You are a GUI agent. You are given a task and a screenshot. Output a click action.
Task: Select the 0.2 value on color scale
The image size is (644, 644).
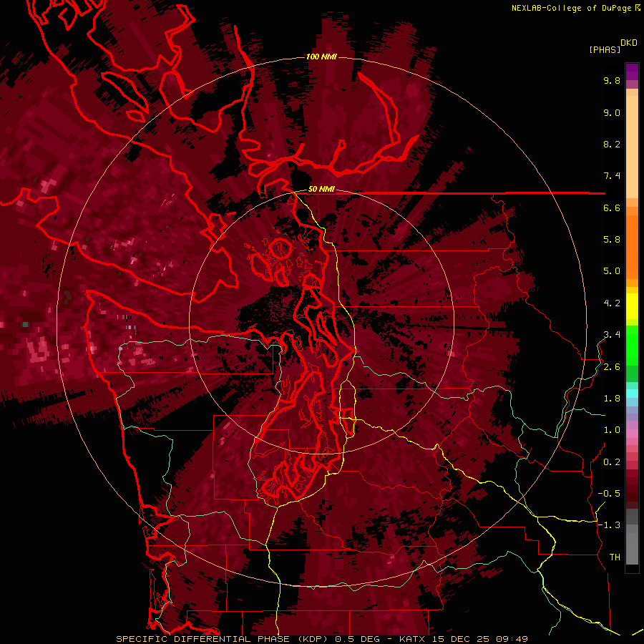pyautogui.click(x=612, y=462)
